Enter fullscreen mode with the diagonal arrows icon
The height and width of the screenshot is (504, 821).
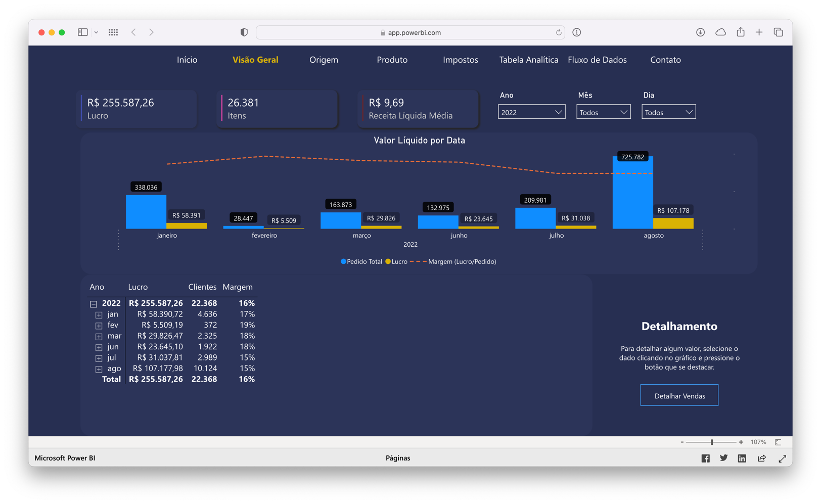[x=783, y=458]
